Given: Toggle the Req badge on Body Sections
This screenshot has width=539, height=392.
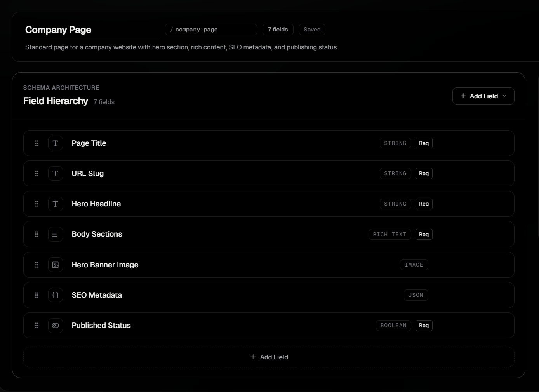Looking at the screenshot, I should [x=424, y=235].
